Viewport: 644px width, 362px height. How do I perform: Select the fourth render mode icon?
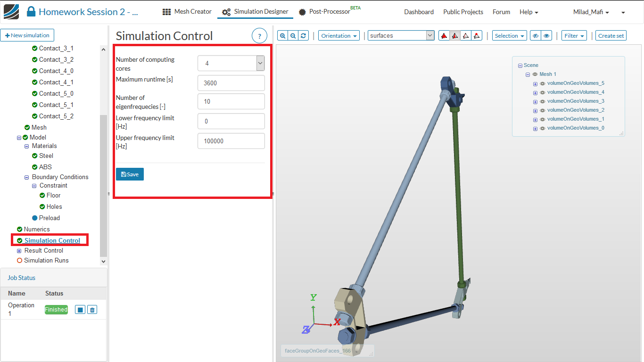477,36
